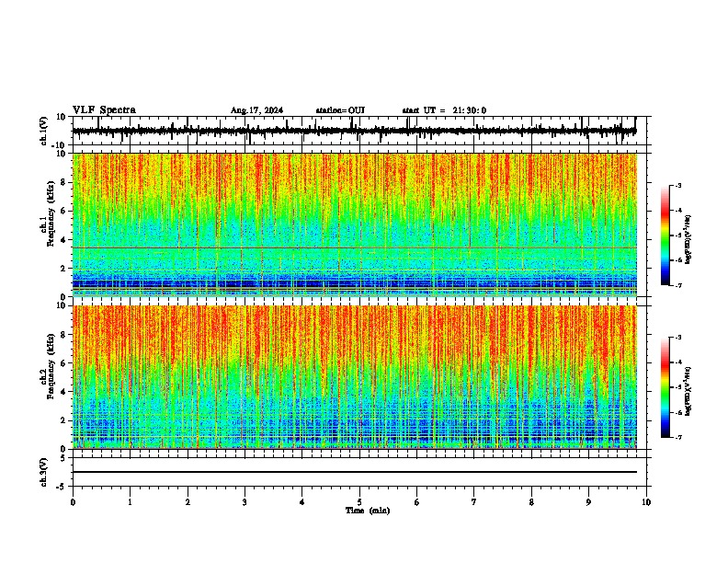Screen dimensions: 728x563
Task: Click the "-3" label on ch.2 color scale
Action: click(677, 338)
